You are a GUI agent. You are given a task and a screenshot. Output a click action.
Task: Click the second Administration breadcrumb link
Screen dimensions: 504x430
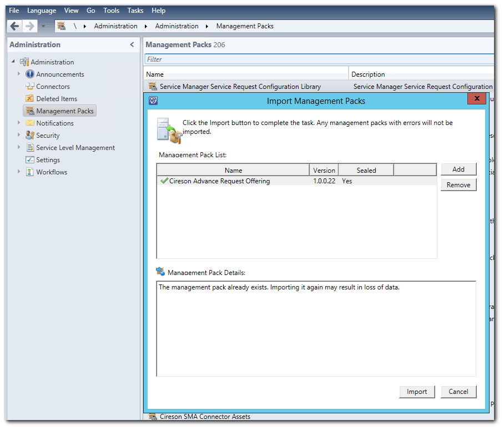177,26
